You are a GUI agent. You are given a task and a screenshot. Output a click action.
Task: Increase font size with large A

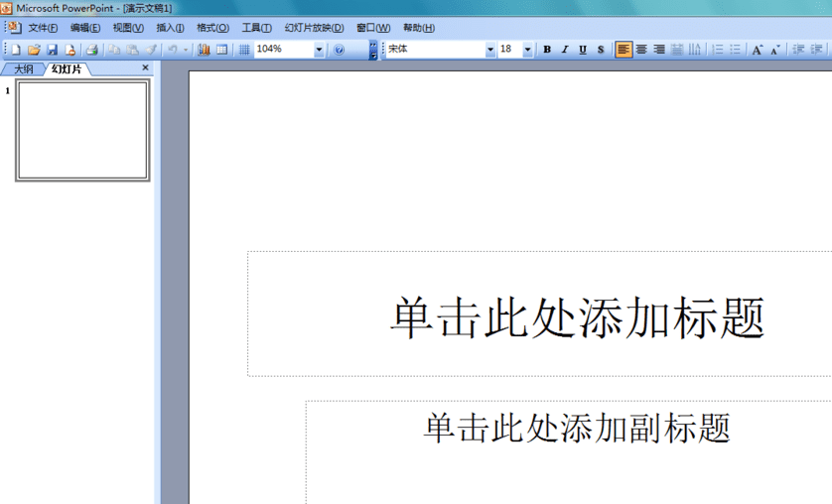pyautogui.click(x=758, y=50)
